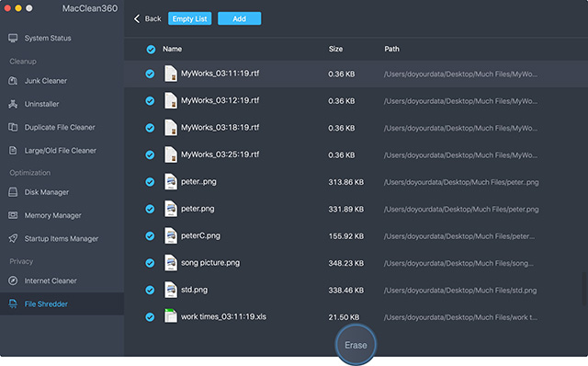Click the Name column header
This screenshot has height=366, width=588.
172,49
